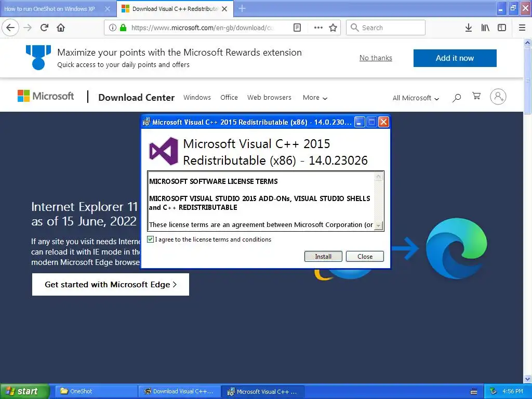Image resolution: width=532 pixels, height=399 pixels.
Task: Close the Download Visual C++ tab
Action: tap(224, 9)
